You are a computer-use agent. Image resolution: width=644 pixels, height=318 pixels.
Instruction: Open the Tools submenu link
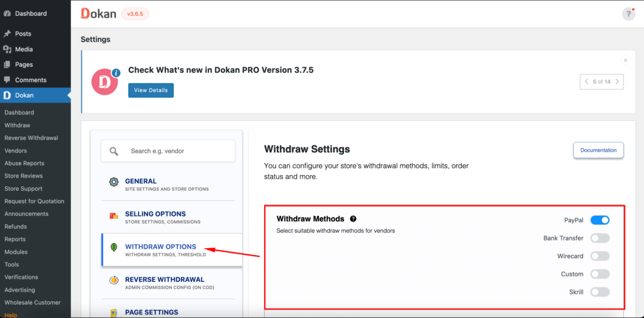[x=11, y=264]
